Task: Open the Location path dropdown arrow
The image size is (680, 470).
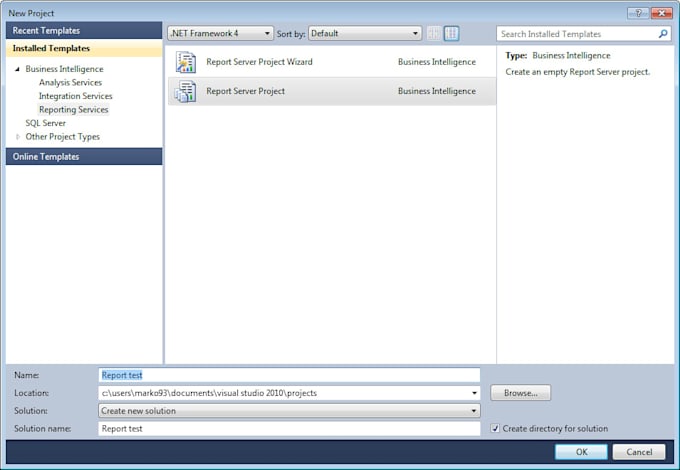Action: (474, 393)
